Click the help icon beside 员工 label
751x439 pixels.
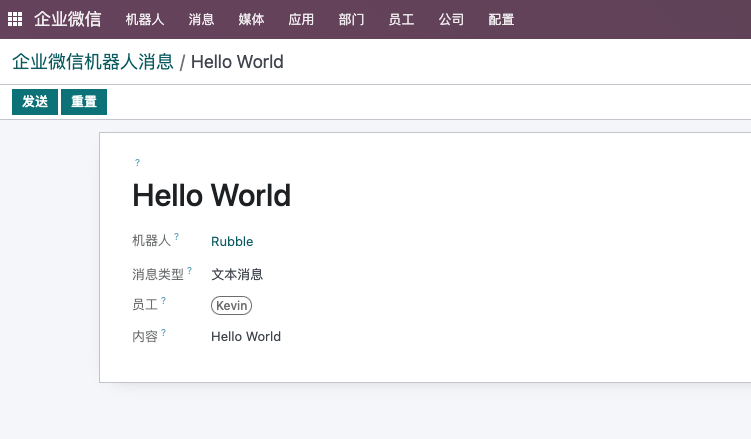click(x=163, y=301)
